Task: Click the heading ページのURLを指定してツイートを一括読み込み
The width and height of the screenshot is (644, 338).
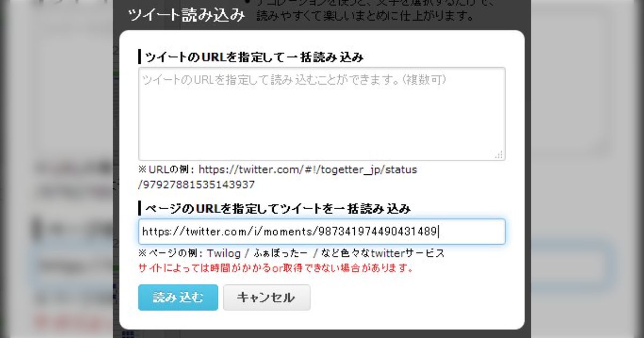Action: click(274, 208)
